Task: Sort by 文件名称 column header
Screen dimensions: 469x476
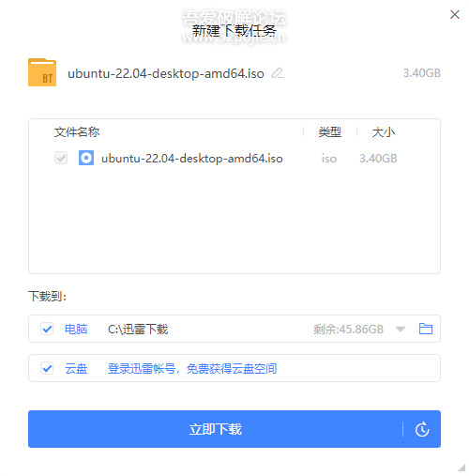Action: coord(77,132)
